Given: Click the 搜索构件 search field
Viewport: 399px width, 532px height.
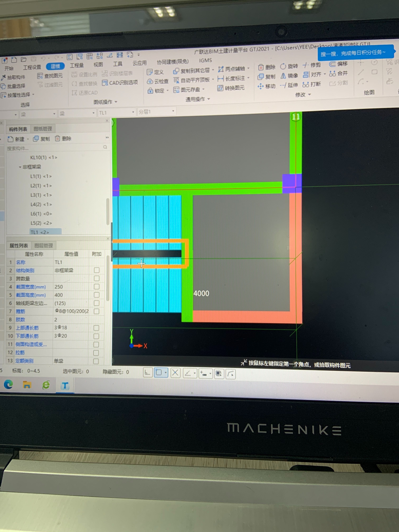Looking at the screenshot, I should point(57,148).
